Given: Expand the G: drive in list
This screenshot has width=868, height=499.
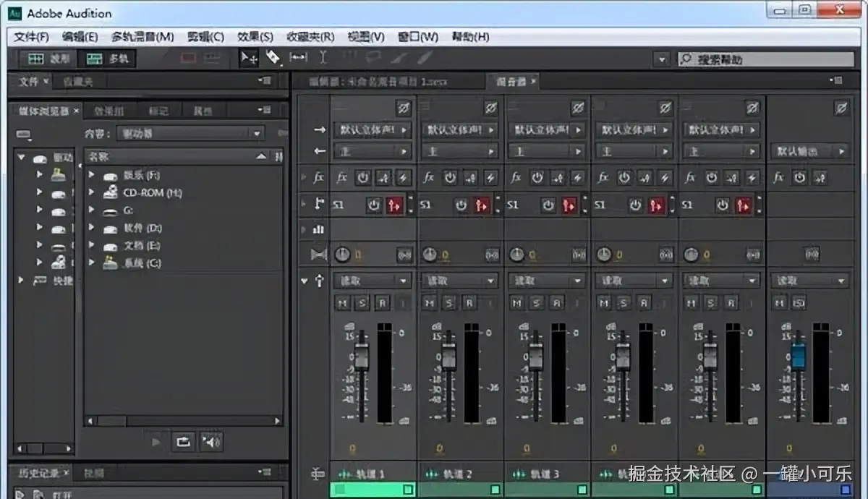Looking at the screenshot, I should click(x=92, y=210).
